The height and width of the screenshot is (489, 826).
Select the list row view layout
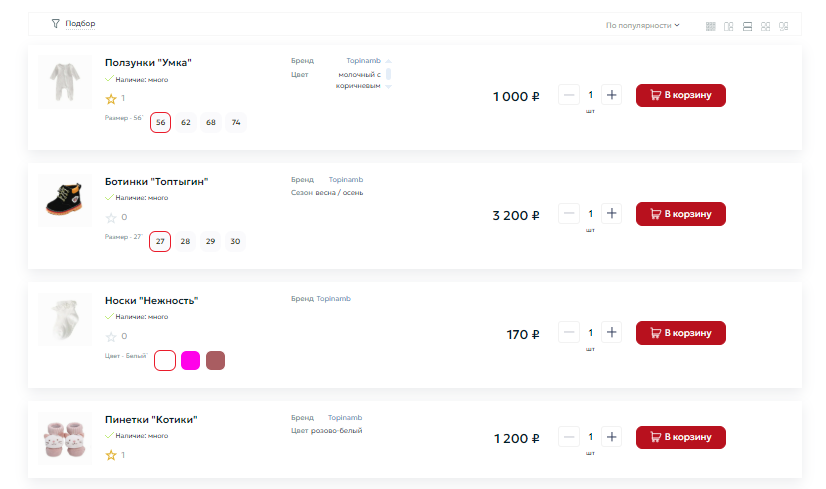(x=747, y=26)
